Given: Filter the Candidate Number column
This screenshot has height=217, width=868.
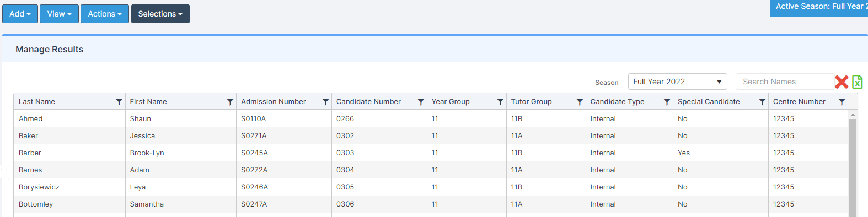Looking at the screenshot, I should tap(421, 102).
